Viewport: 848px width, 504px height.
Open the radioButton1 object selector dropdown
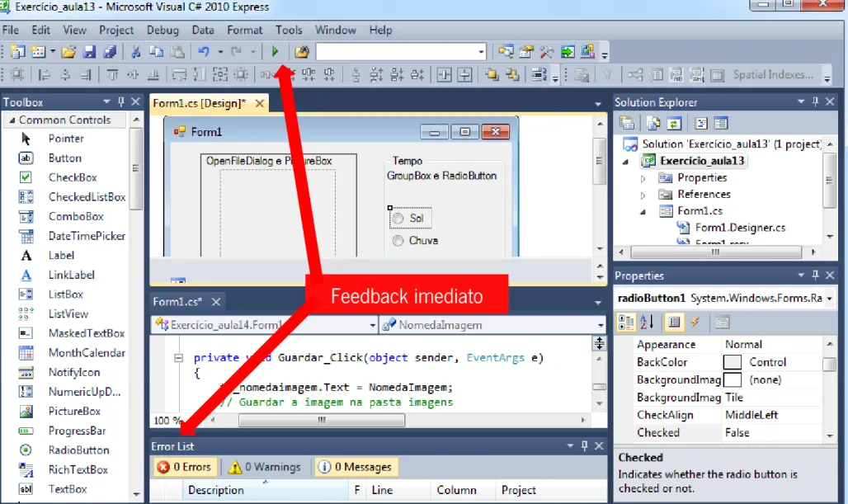(829, 299)
